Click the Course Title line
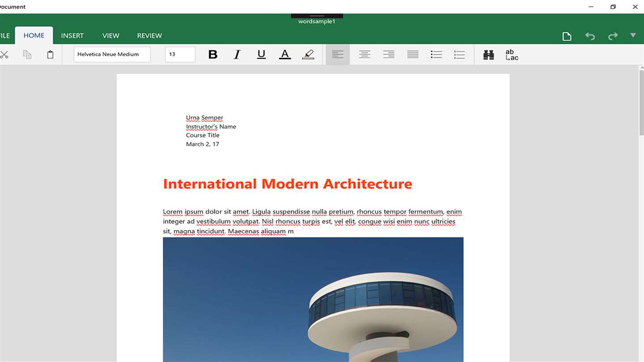The height and width of the screenshot is (362, 644). coord(203,135)
